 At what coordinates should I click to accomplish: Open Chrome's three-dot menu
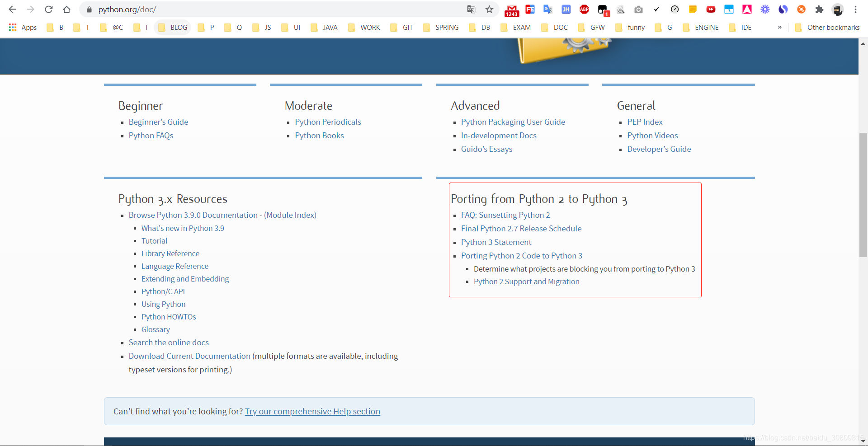[855, 9]
